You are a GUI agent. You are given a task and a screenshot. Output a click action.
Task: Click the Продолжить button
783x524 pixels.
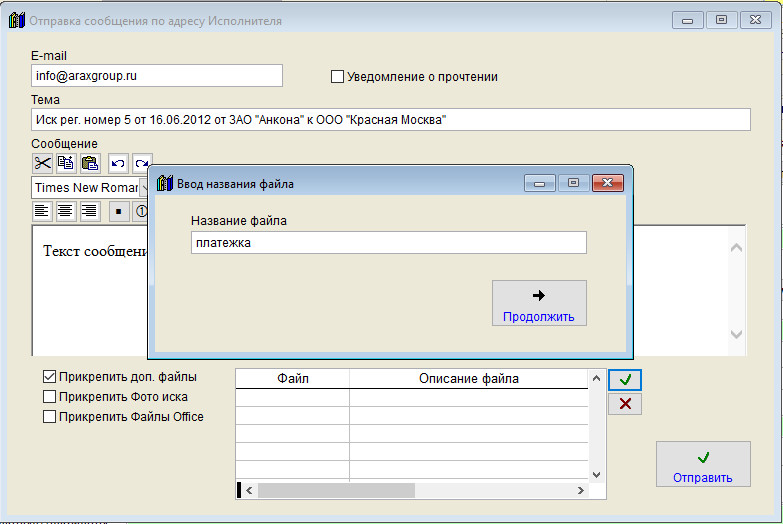pyautogui.click(x=539, y=303)
